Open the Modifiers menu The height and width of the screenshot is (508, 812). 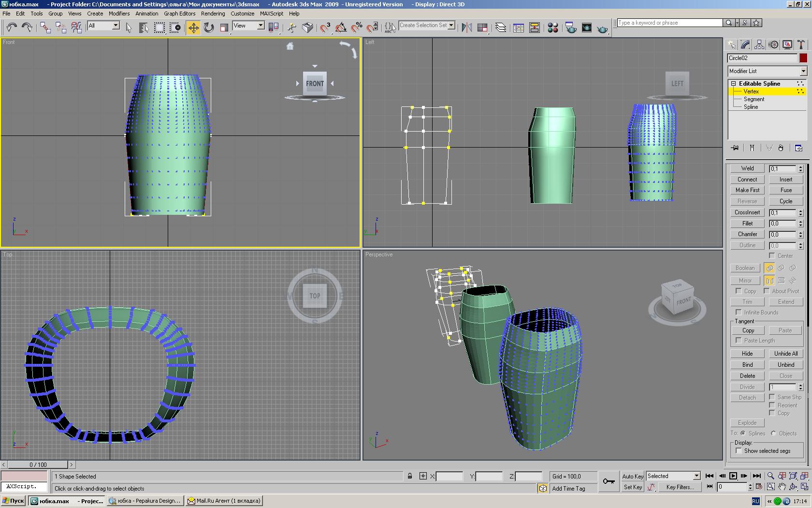(x=119, y=14)
